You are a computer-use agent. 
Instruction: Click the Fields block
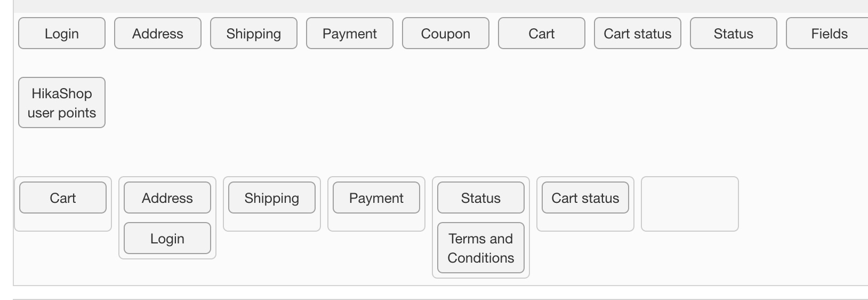(x=829, y=34)
